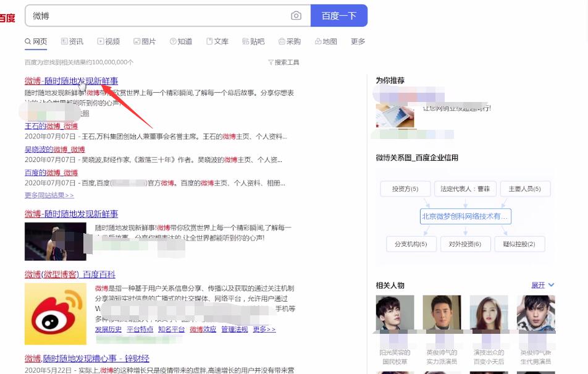
Task: Switch to the 资讯 tab
Action: tap(72, 41)
